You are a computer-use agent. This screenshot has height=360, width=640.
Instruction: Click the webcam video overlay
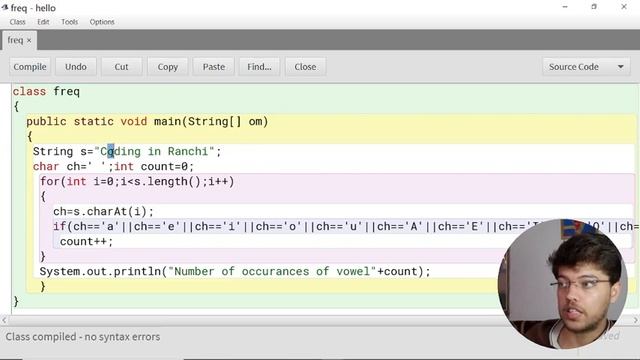point(563,284)
